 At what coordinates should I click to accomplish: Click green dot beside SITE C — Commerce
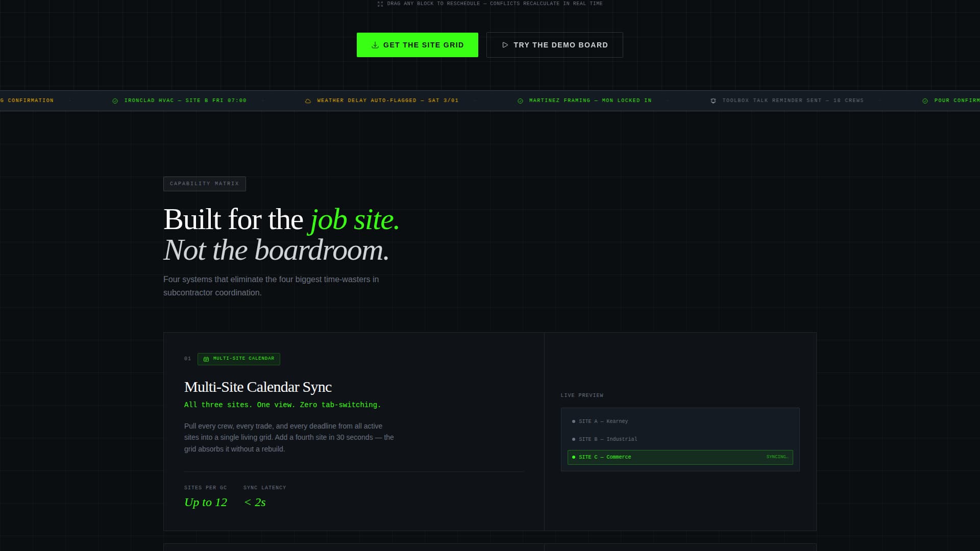coord(574,457)
